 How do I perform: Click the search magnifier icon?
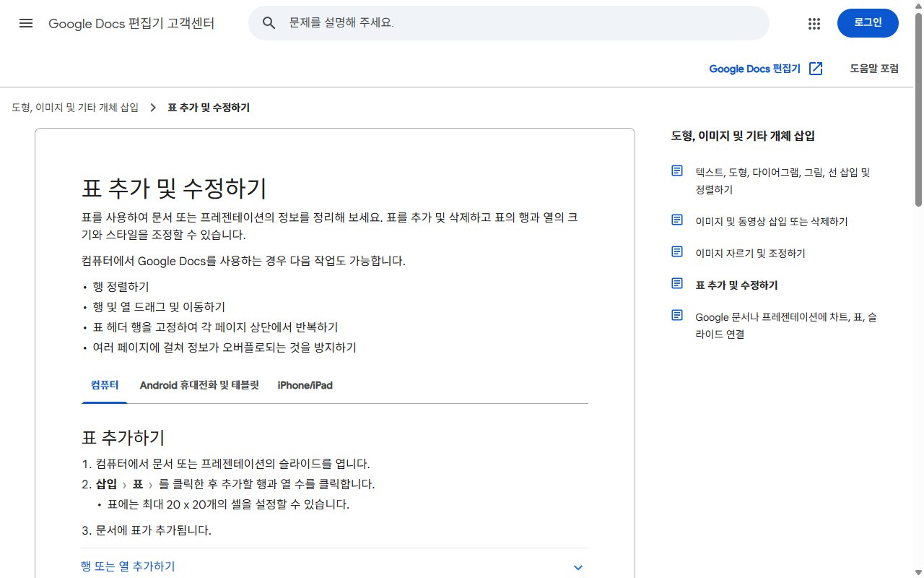coord(269,23)
